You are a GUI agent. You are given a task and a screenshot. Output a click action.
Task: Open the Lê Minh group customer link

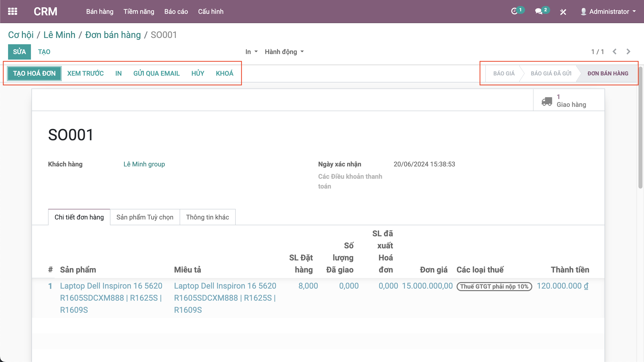coord(144,164)
